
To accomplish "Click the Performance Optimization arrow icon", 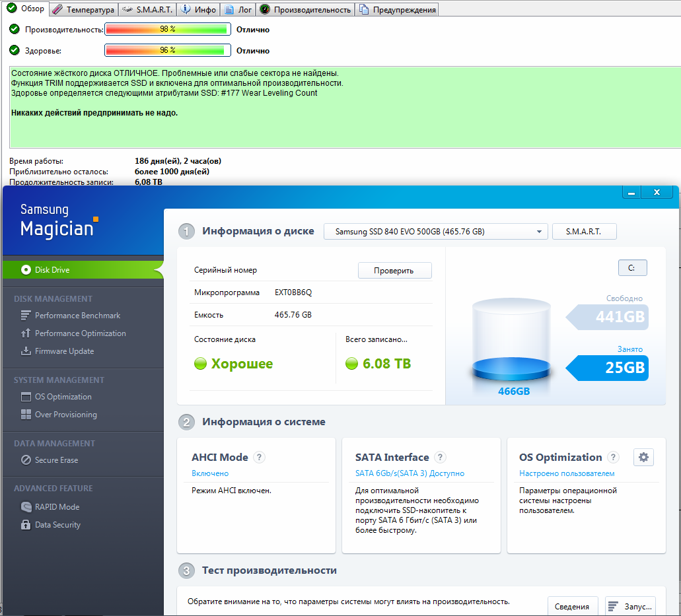I will point(26,333).
